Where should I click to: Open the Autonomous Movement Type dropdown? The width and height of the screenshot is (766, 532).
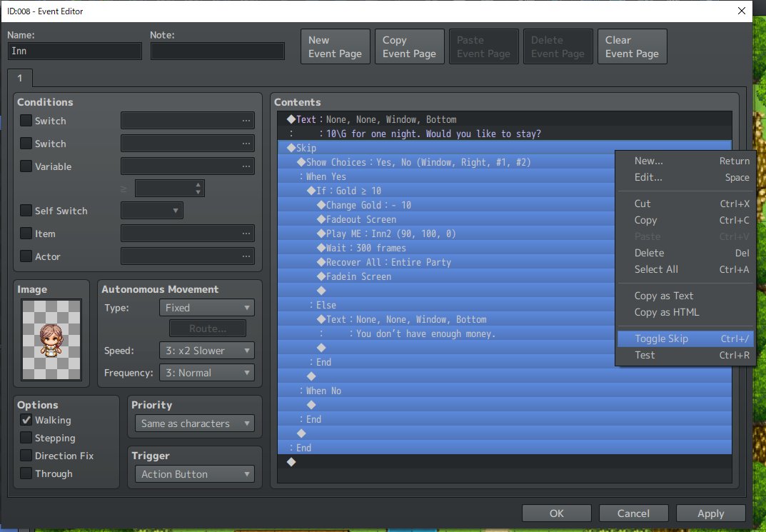206,308
